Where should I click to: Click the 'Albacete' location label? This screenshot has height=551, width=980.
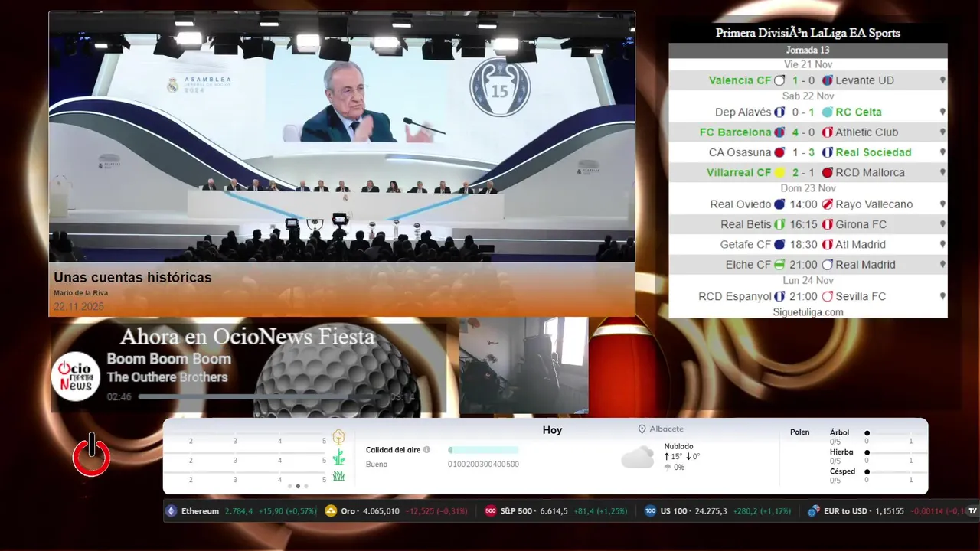[667, 429]
